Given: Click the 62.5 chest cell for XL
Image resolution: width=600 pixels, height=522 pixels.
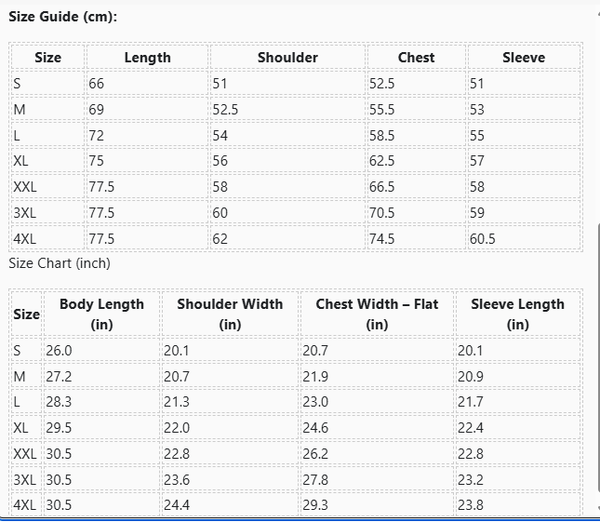Looking at the screenshot, I should point(382,161).
